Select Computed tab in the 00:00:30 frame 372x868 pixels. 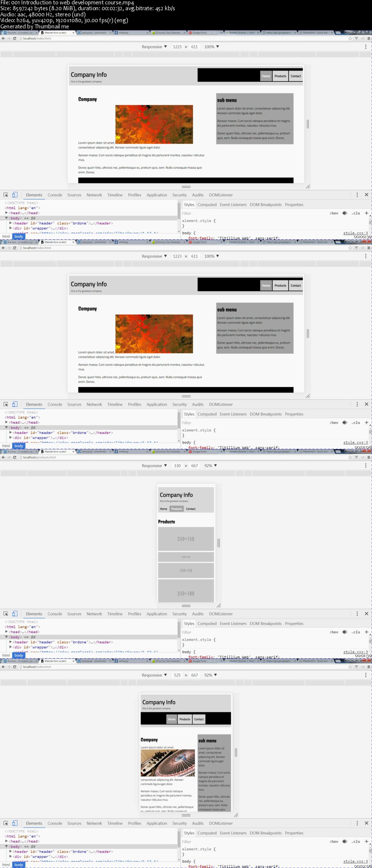[x=207, y=205]
